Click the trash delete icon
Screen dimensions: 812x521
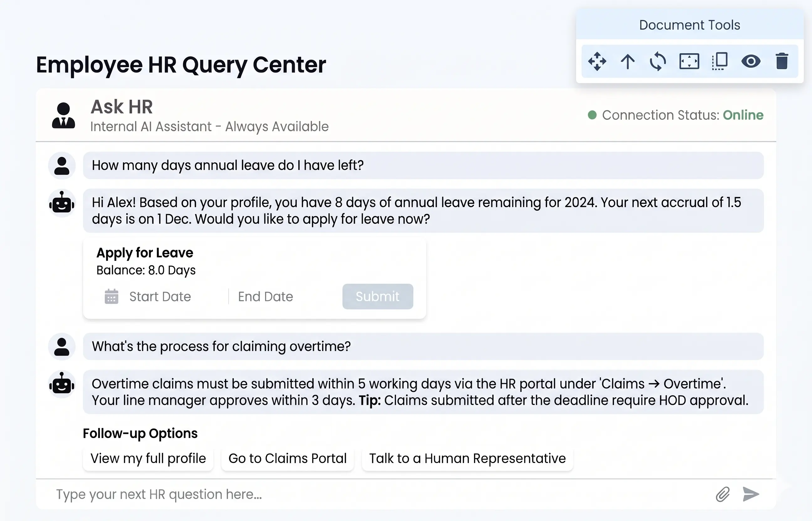[x=782, y=61]
